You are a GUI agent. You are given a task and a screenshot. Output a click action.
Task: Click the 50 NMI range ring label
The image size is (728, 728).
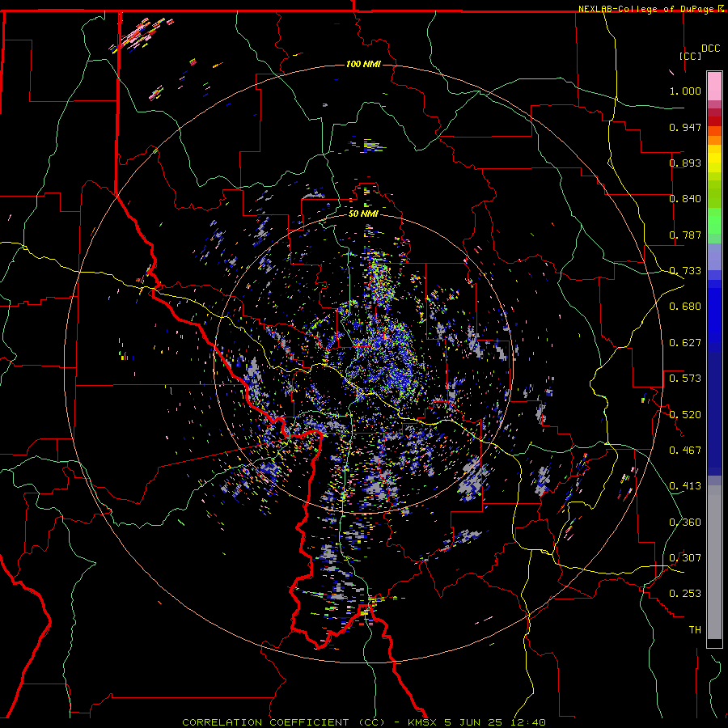pos(363,214)
